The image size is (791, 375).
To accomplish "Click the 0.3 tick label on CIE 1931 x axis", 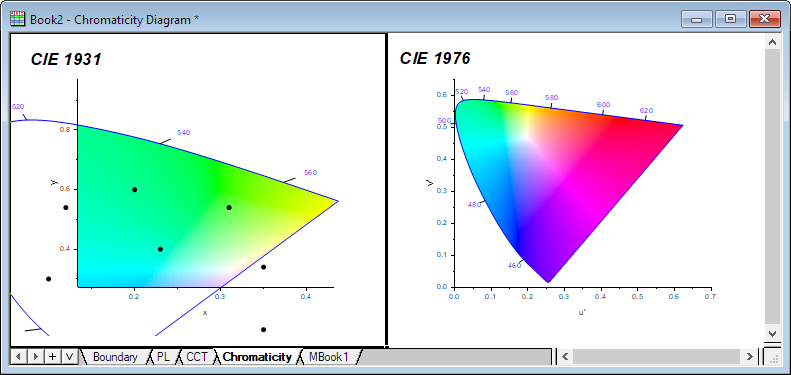I will (220, 296).
